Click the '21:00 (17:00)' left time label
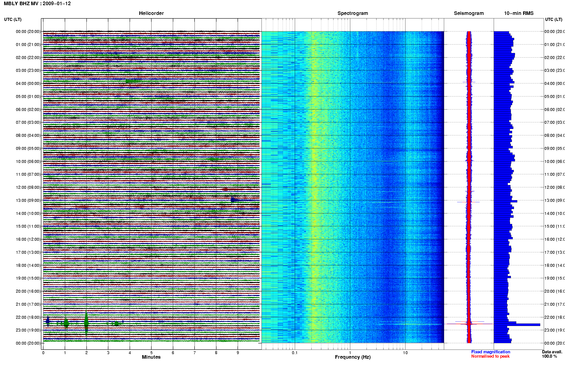 [28, 304]
